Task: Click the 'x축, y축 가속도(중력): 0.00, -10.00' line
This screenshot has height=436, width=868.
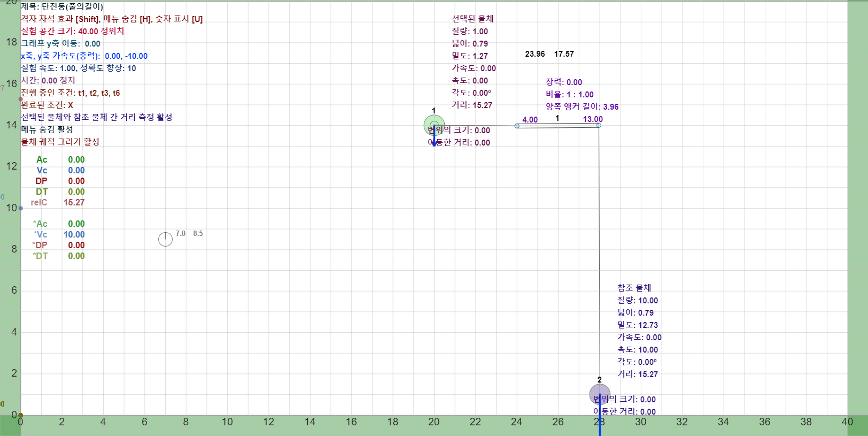Action: [x=84, y=56]
